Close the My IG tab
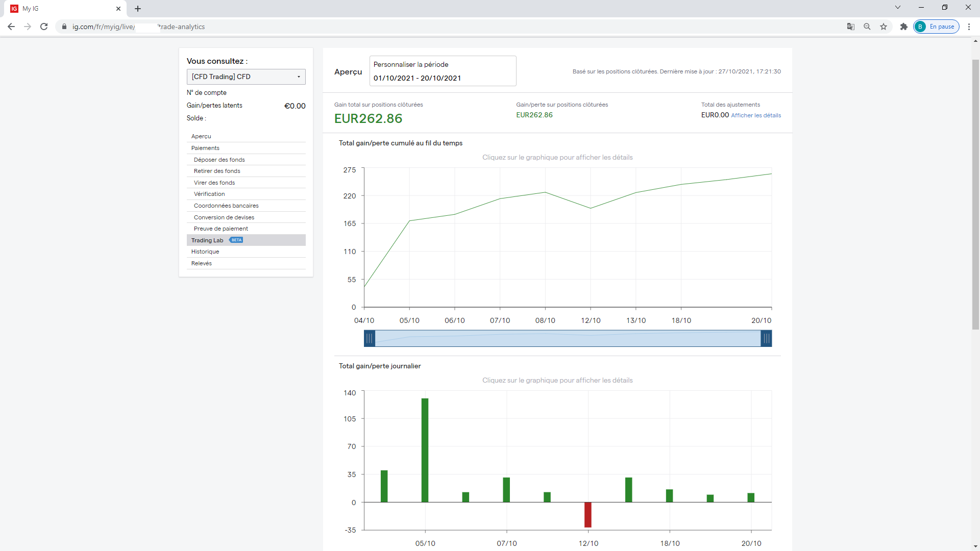Screen dimensions: 980x551 [x=118, y=9]
